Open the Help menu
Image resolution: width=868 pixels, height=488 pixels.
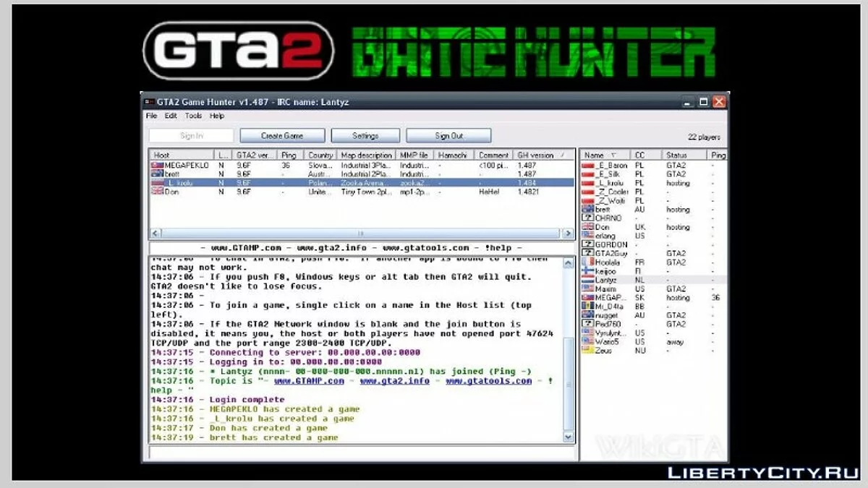point(217,116)
